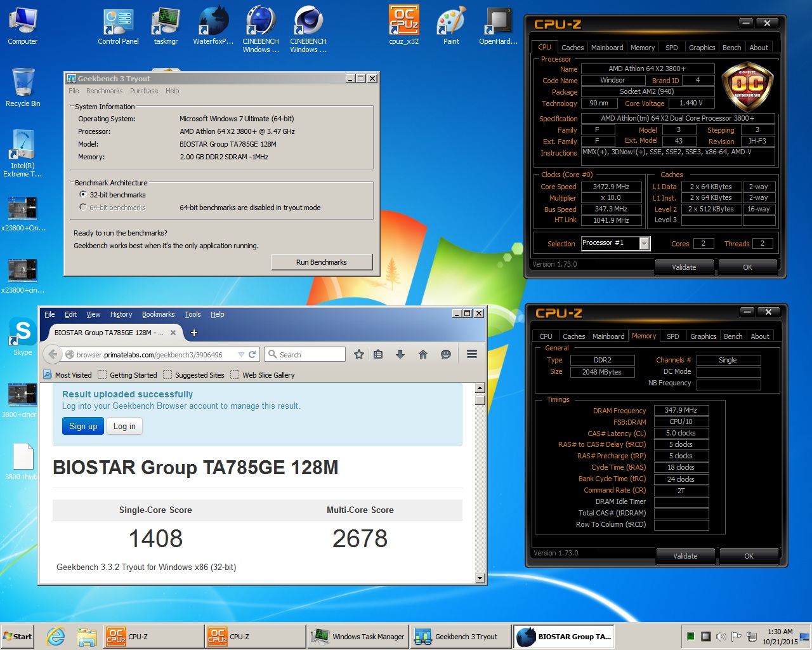Click the Log in button
This screenshot has height=650, width=812.
(124, 426)
